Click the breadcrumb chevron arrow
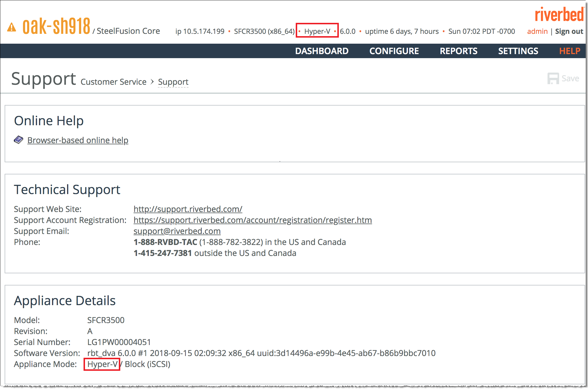Screen dimensions: 588x389 [x=152, y=82]
